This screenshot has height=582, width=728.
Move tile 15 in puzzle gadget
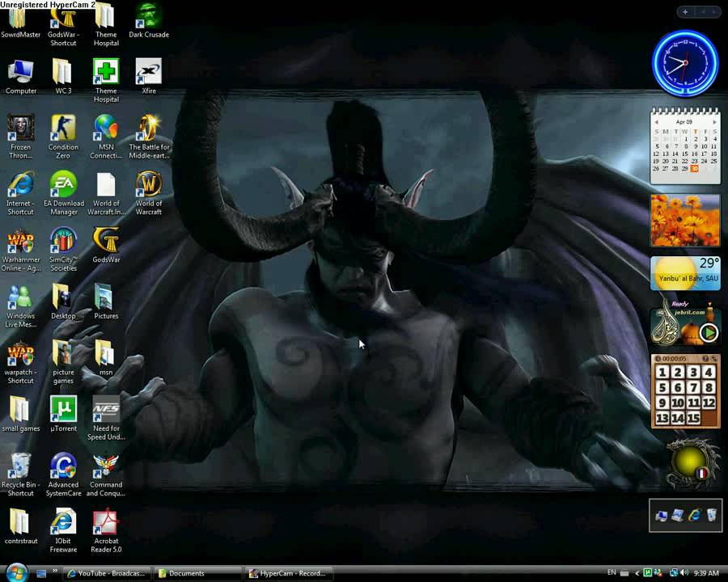click(694, 418)
